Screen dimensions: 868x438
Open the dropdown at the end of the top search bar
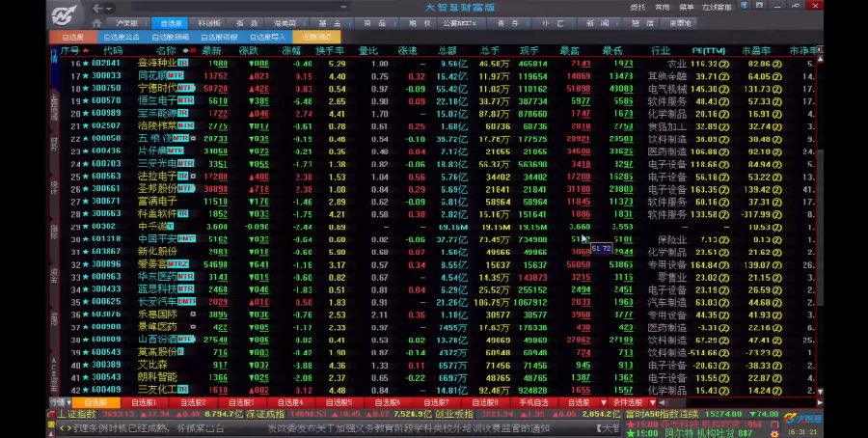coord(343,7)
